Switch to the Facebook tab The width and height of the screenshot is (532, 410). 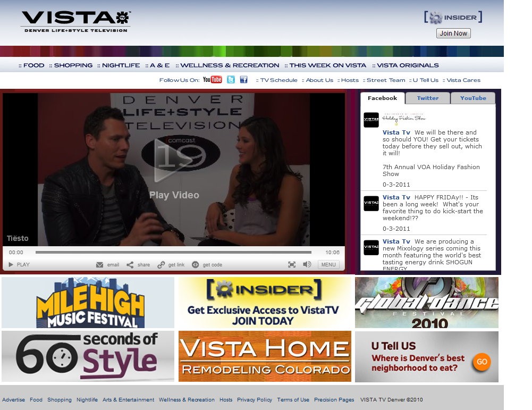[382, 98]
